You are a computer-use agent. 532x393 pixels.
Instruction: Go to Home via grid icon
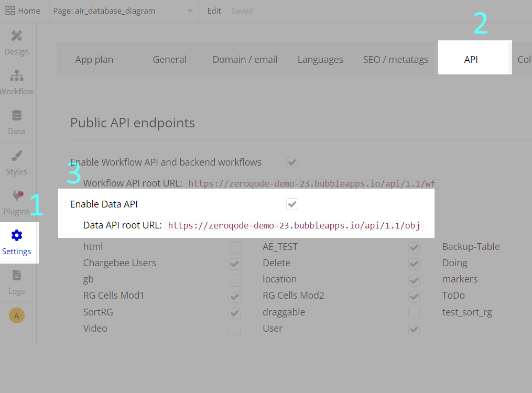[10, 10]
